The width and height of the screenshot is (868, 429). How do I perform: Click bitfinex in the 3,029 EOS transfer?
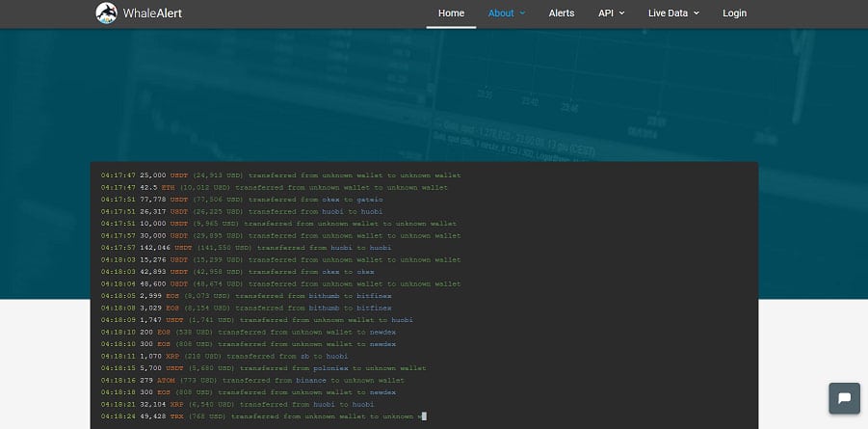coord(373,308)
